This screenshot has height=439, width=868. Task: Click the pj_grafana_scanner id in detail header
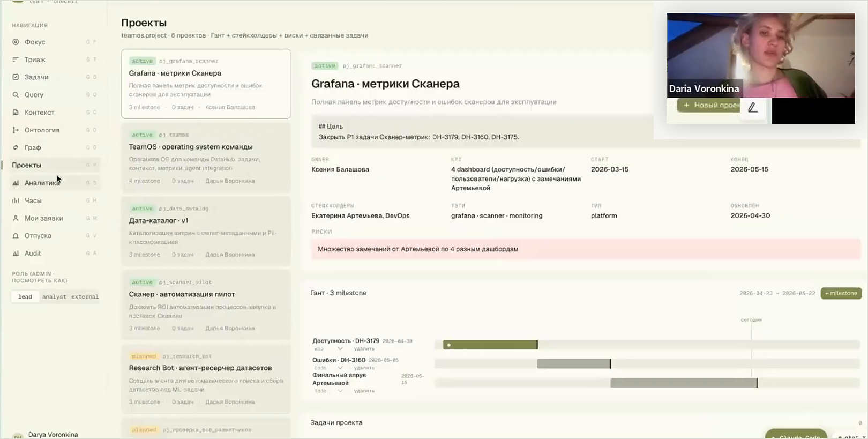(x=372, y=66)
